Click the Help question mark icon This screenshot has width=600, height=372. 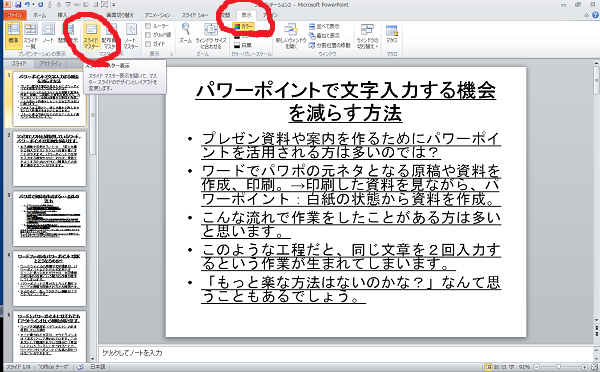(595, 15)
